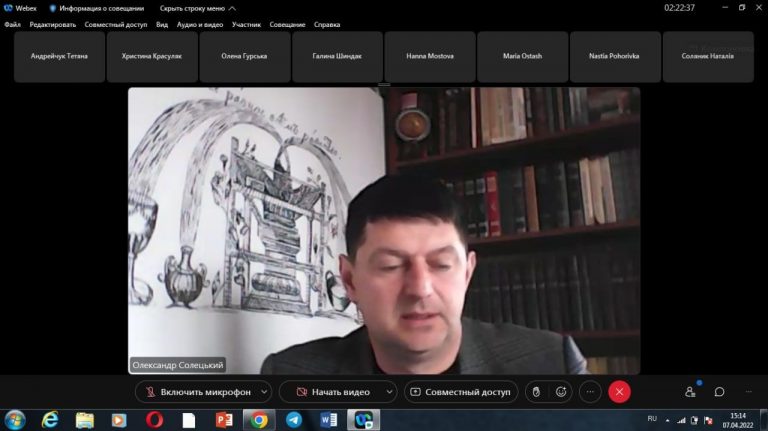This screenshot has width=768, height=431.
Task: Turn on camera with Начать видео
Action: (x=333, y=392)
